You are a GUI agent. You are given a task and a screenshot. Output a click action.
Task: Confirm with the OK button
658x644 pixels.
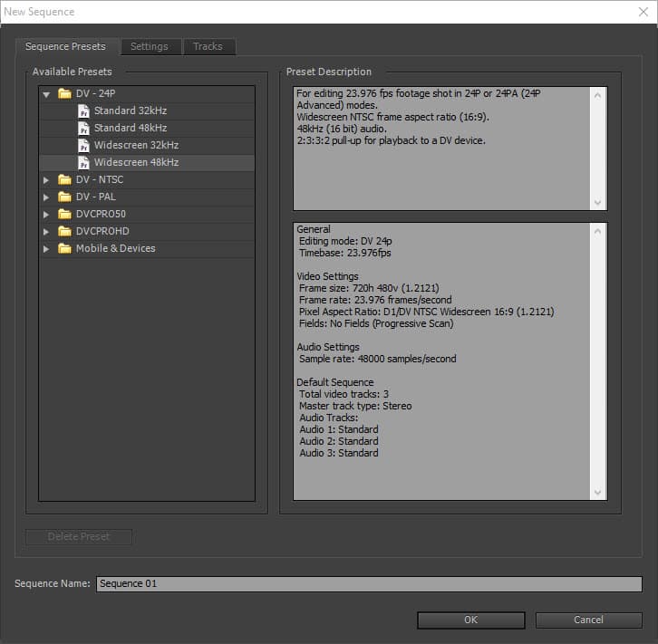[470, 620]
